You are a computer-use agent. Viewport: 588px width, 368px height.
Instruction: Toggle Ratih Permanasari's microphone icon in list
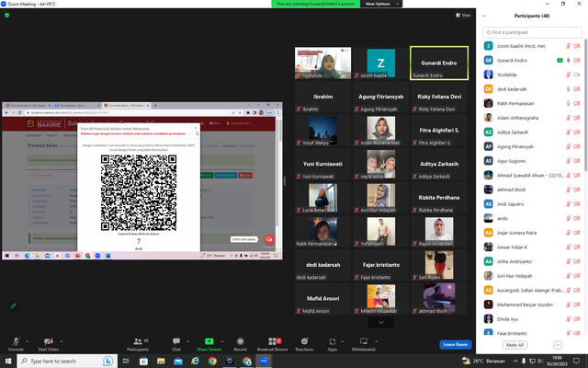coord(569,104)
